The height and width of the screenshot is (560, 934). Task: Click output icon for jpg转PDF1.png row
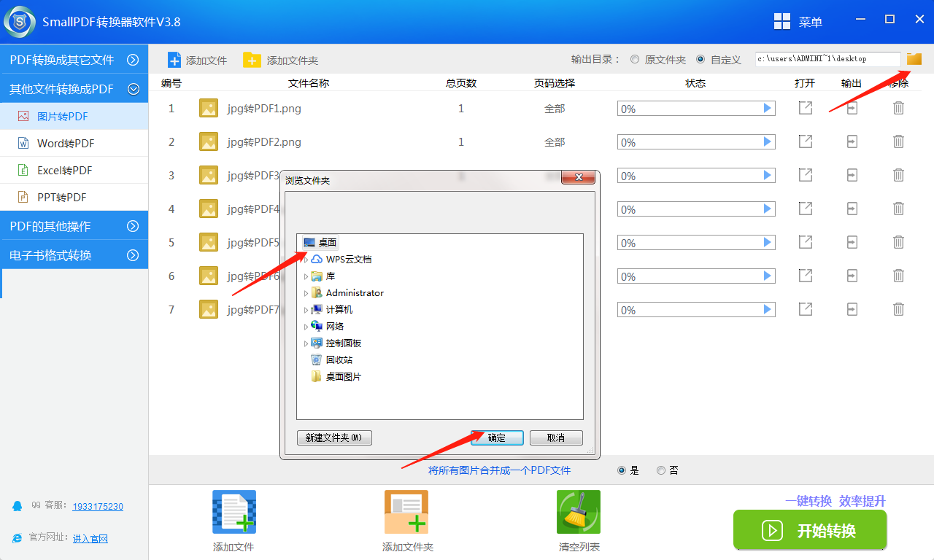pyautogui.click(x=852, y=108)
